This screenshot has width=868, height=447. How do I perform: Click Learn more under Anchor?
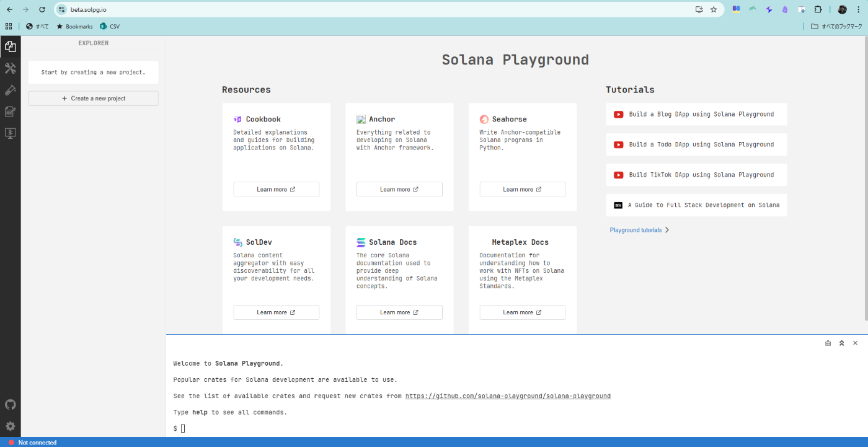pyautogui.click(x=399, y=189)
